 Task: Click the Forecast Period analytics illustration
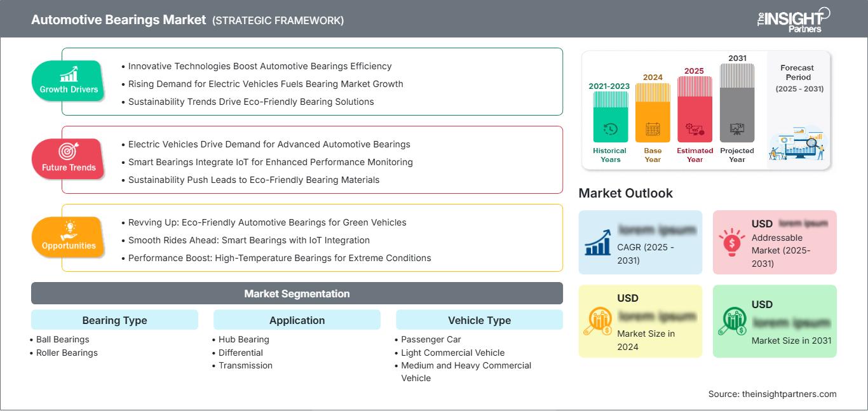[797, 144]
